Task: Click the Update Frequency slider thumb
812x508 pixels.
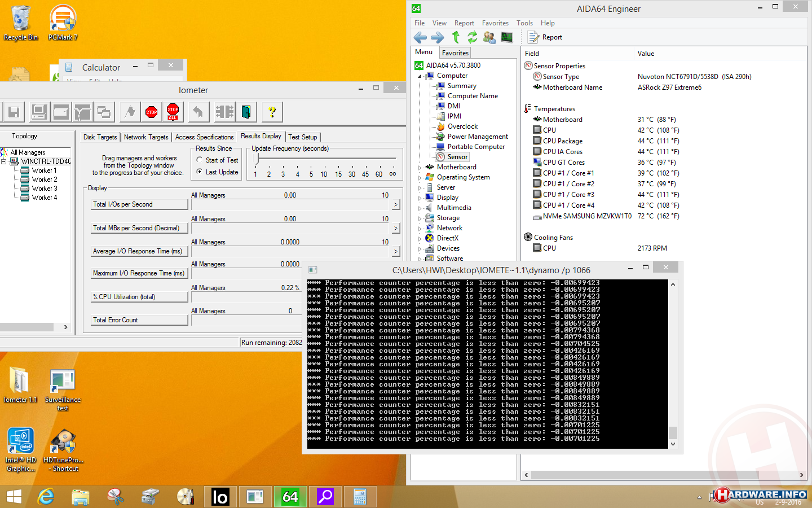Action: pyautogui.click(x=258, y=160)
